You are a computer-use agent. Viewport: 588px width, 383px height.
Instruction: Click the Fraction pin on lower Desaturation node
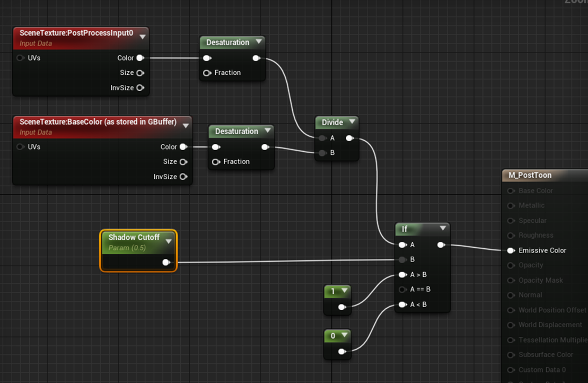click(x=216, y=162)
